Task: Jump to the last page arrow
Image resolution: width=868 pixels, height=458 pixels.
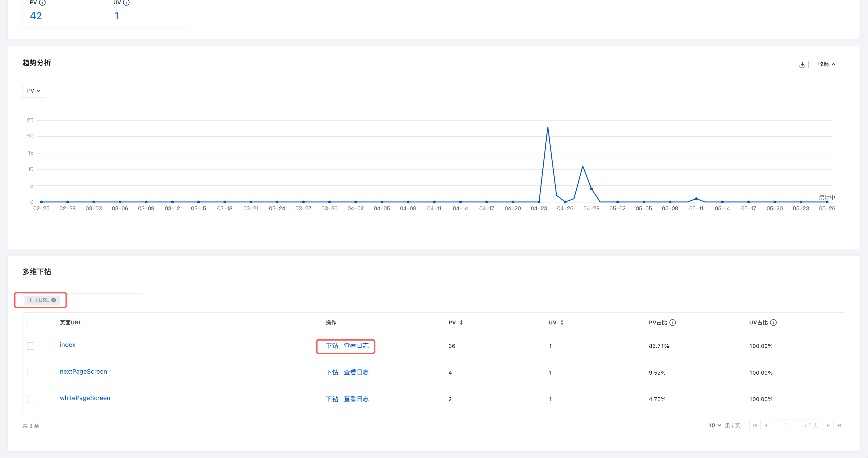Action: click(839, 425)
